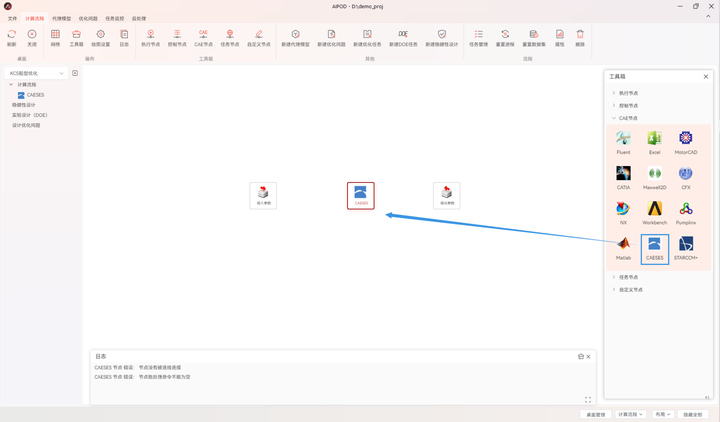Expand 任务节点 section in toolbox
This screenshot has width=720, height=422.
(614, 277)
